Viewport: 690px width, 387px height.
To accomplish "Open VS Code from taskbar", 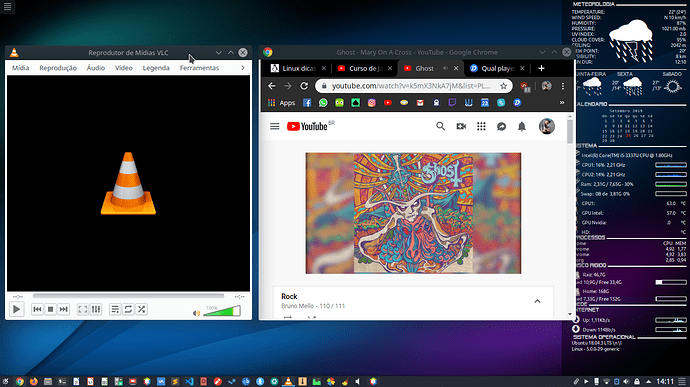I will click(x=189, y=381).
